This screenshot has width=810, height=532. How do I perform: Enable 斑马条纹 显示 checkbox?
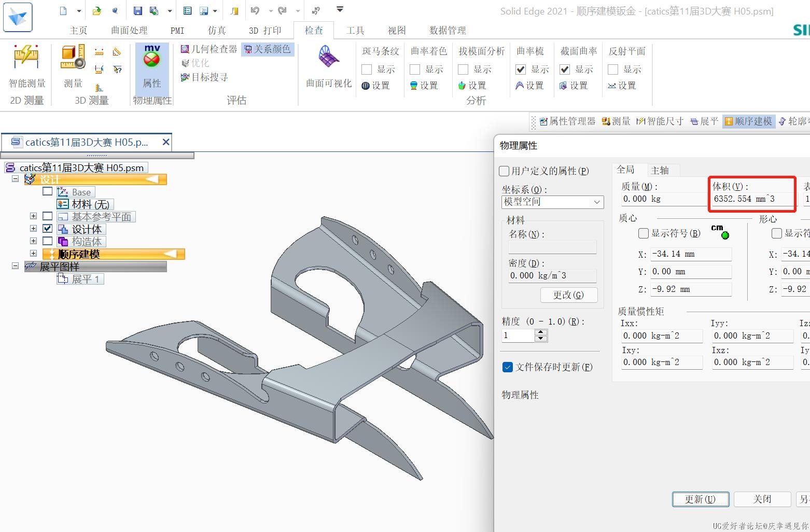click(x=367, y=69)
